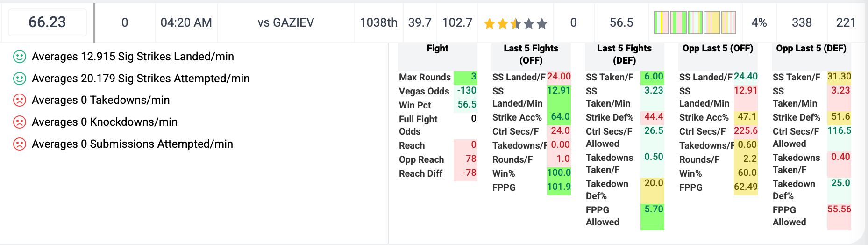
Task: Click the Last 5 Fights (DEF) header
Action: tap(624, 54)
